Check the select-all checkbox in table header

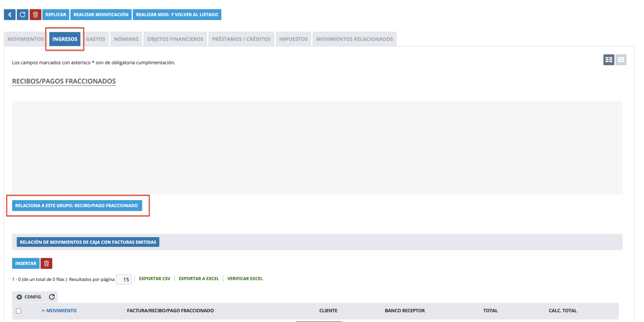coord(19,311)
